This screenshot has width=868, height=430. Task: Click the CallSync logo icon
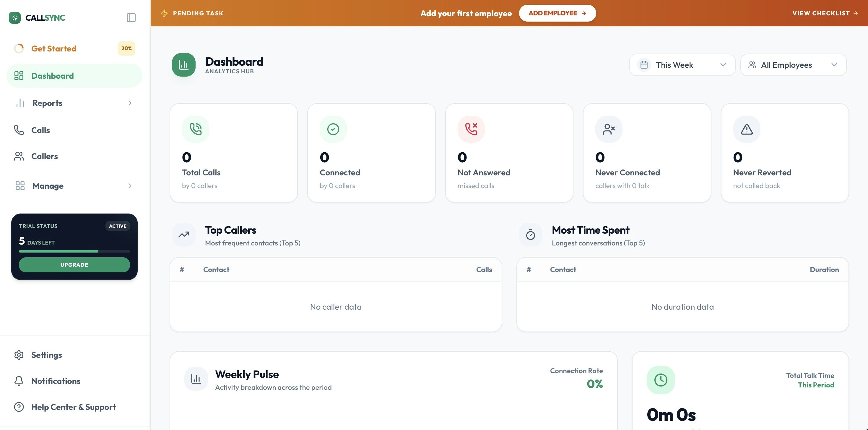(15, 17)
